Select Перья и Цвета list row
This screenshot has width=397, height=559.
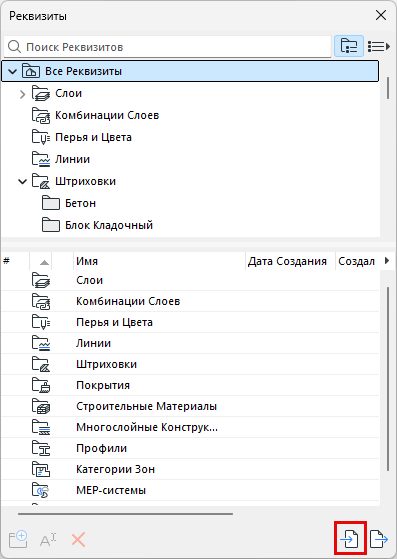tap(190, 322)
